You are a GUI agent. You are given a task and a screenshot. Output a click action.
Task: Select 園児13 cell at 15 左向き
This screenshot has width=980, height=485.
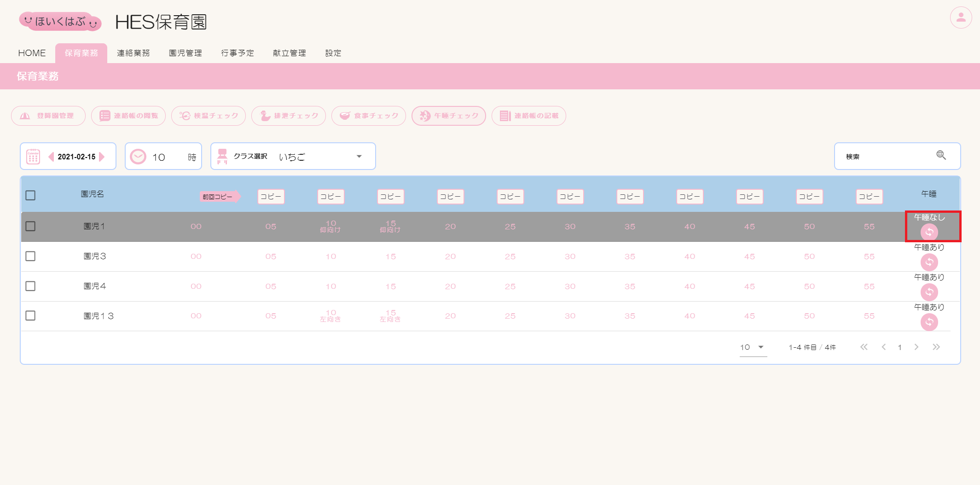390,316
